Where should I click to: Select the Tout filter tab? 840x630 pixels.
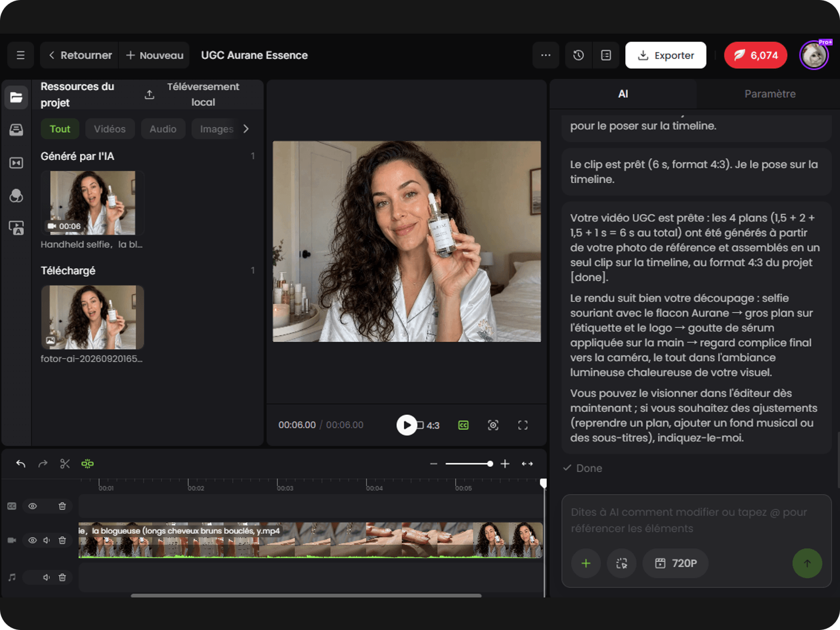tap(60, 129)
